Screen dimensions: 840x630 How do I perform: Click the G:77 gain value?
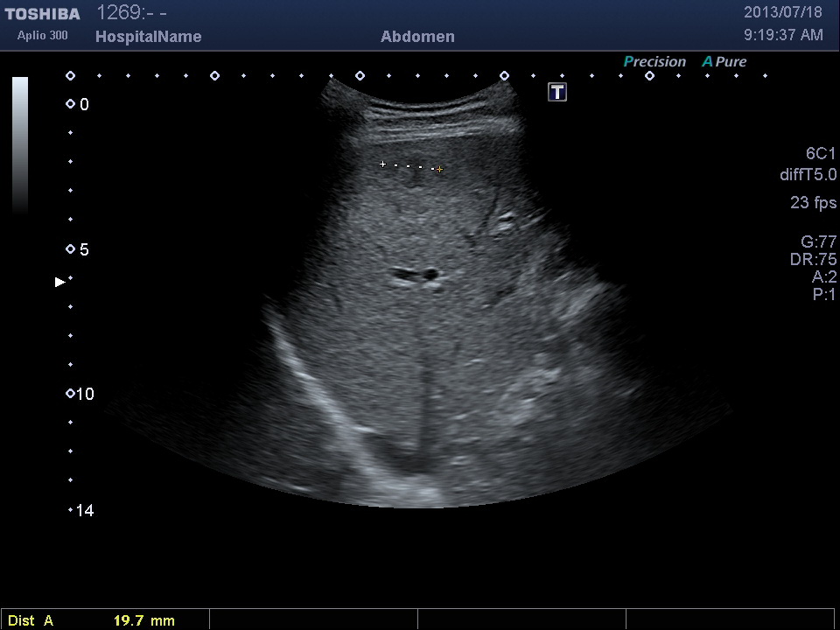(x=818, y=241)
